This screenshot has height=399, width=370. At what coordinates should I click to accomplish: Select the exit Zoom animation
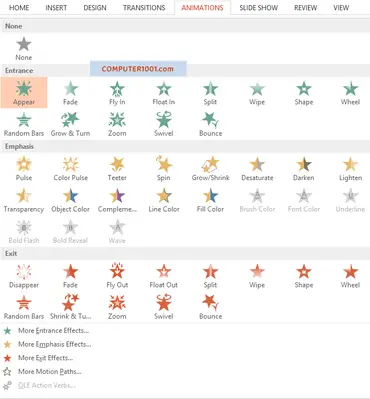117,308
